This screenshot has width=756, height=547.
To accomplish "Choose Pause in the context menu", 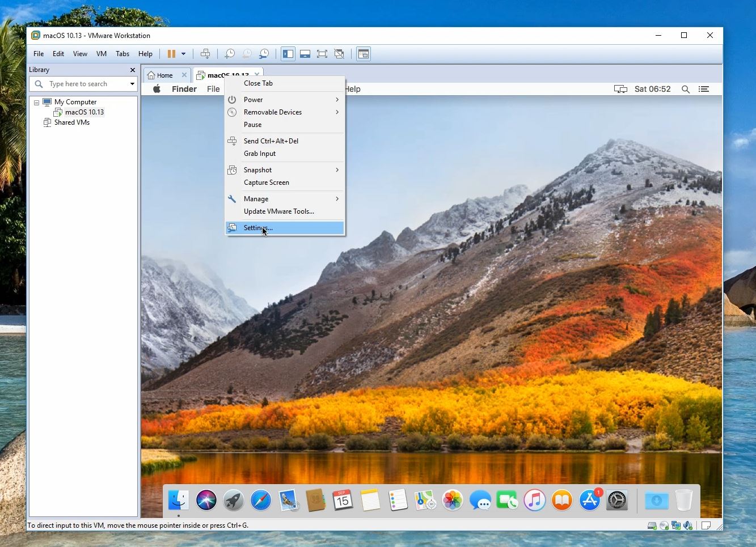I will click(x=285, y=125).
